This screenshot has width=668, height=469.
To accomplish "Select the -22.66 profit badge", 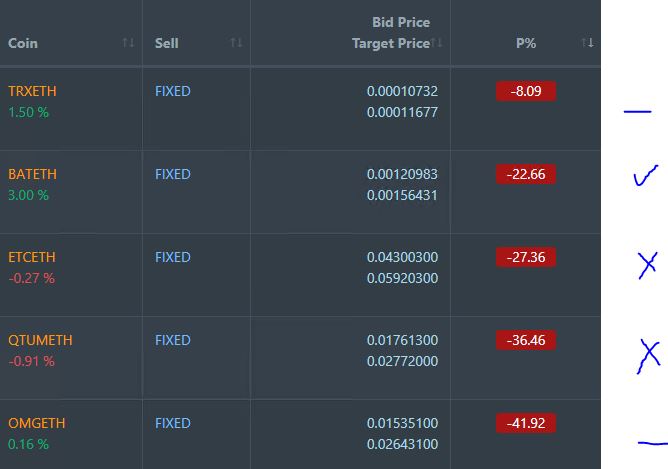I will [x=526, y=174].
